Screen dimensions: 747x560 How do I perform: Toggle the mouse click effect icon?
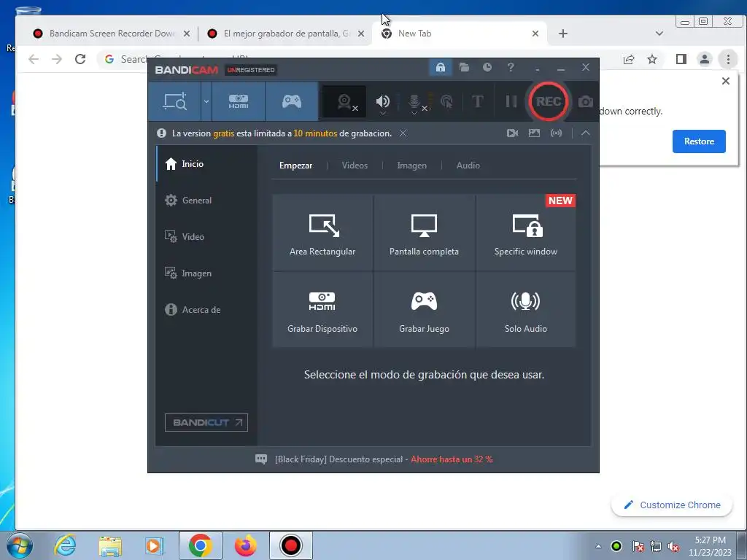tap(447, 101)
